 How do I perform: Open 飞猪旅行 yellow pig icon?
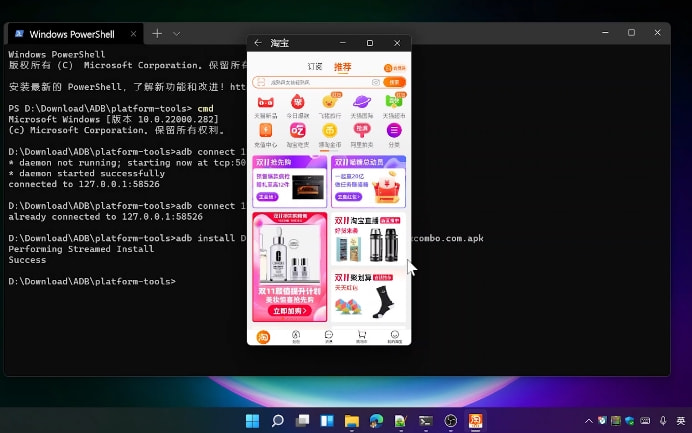(329, 102)
